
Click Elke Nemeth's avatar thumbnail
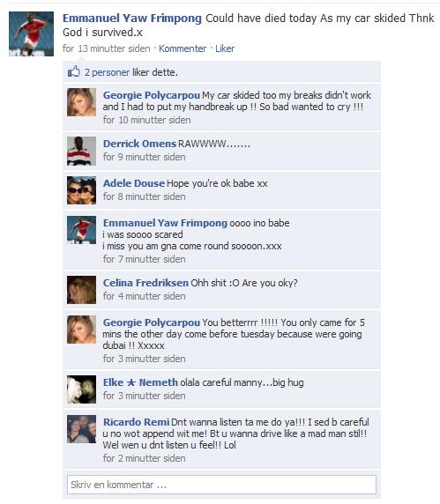pyautogui.click(x=81, y=389)
